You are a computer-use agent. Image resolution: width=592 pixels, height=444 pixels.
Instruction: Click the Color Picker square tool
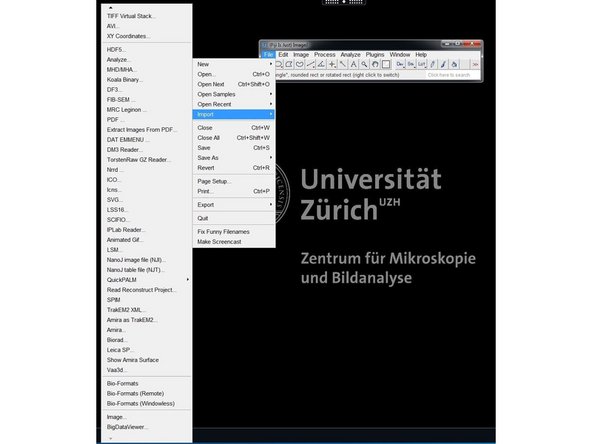tap(386, 65)
